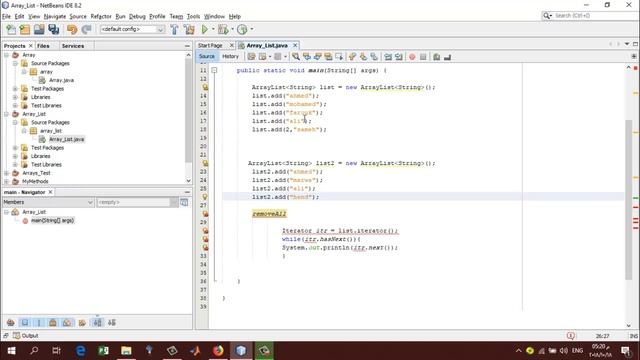Toggle Rectangular Selection in editor toolbar
Screen dimensions: 640x360
click(339, 57)
